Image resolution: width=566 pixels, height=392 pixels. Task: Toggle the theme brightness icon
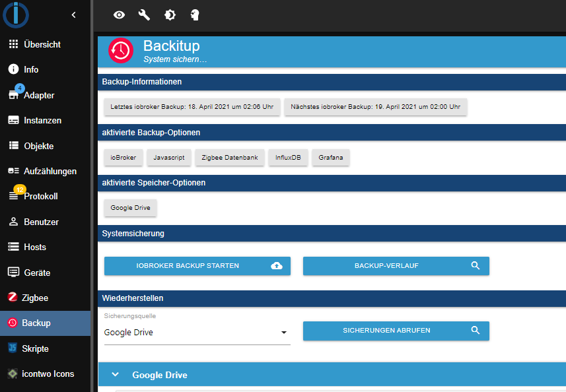(170, 15)
